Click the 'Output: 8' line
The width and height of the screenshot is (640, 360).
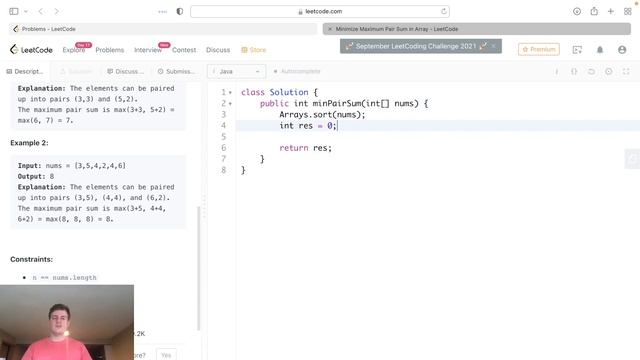point(36,176)
